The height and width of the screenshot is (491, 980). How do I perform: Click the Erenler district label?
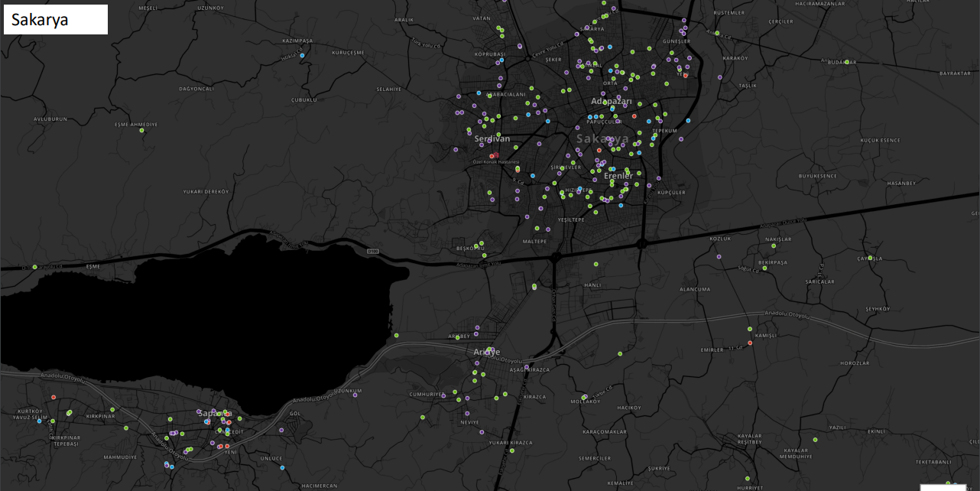coord(618,176)
